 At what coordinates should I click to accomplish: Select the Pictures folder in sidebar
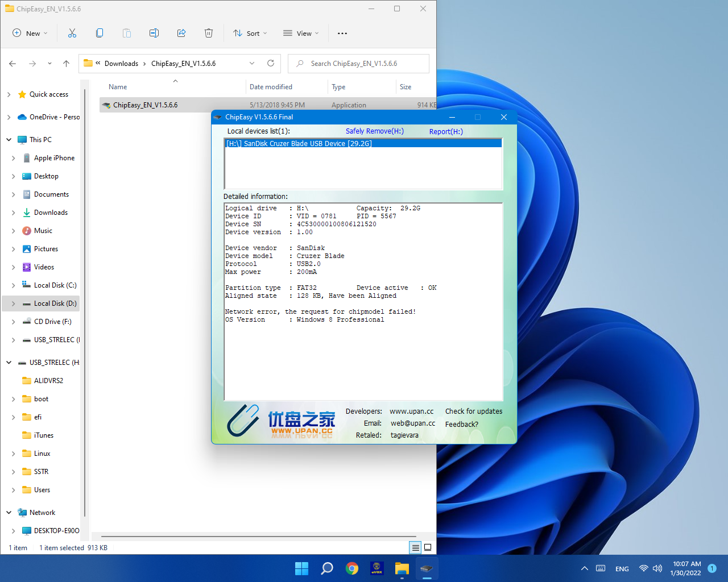(x=46, y=249)
